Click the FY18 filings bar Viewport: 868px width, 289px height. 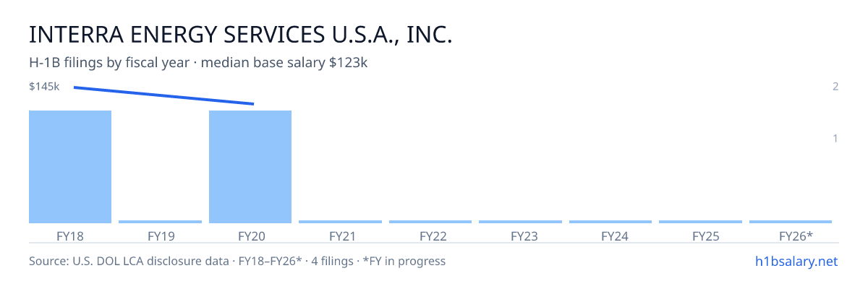pos(70,167)
